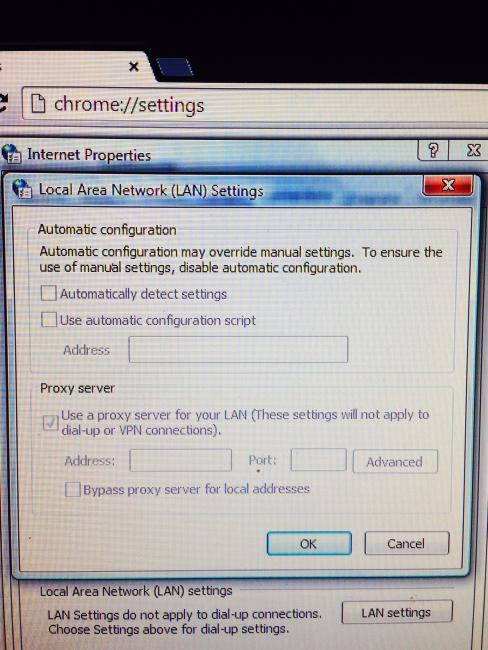Click the proxy server Address field
Screen dimensions: 488x650
click(x=180, y=460)
